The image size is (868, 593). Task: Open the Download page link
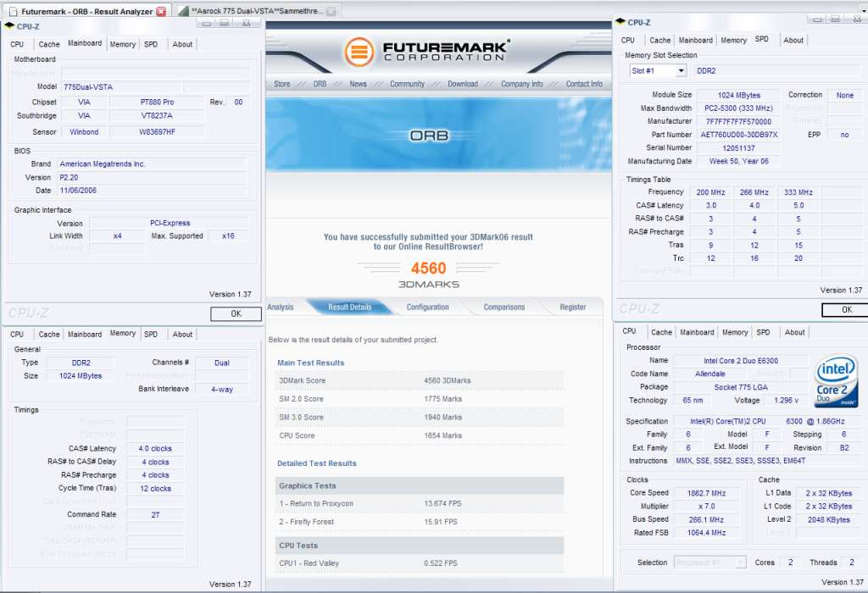(463, 84)
